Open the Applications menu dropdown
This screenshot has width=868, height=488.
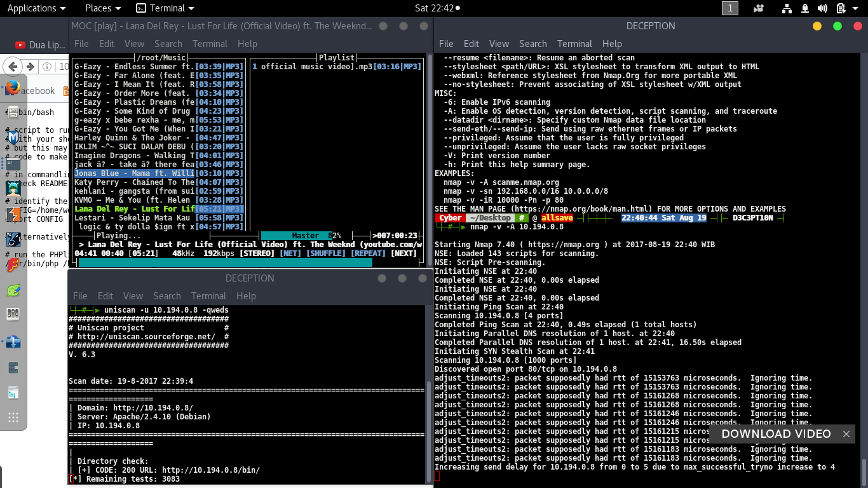coord(36,8)
